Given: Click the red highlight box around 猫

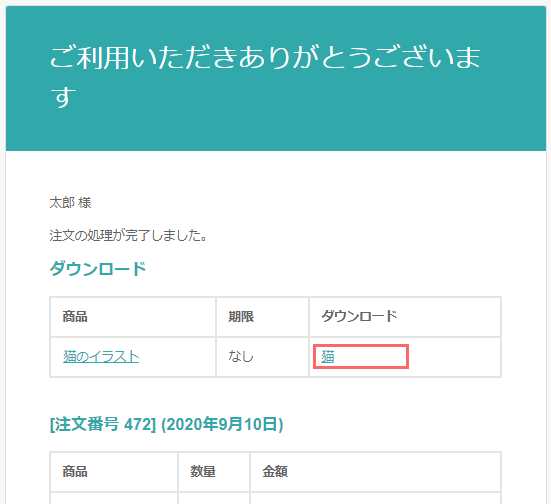Looking at the screenshot, I should pos(361,357).
